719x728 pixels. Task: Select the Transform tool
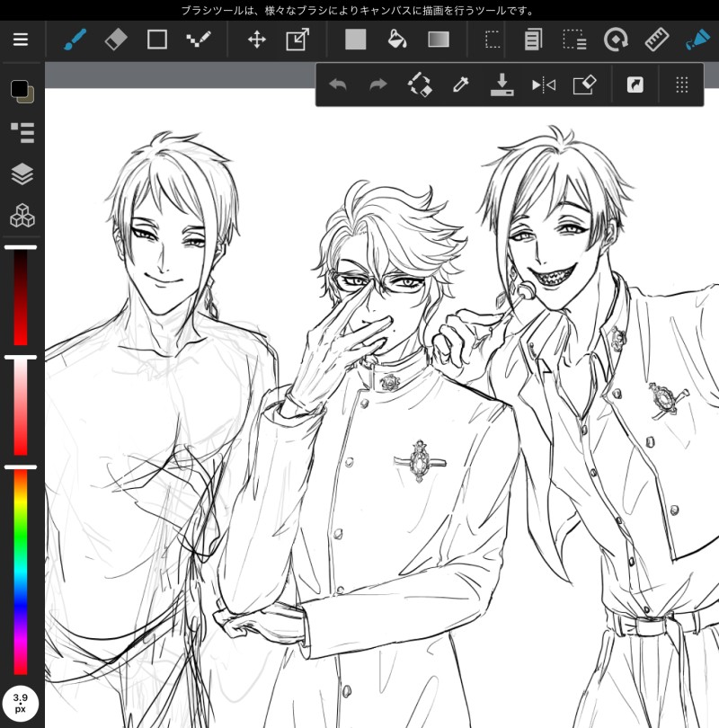point(297,40)
